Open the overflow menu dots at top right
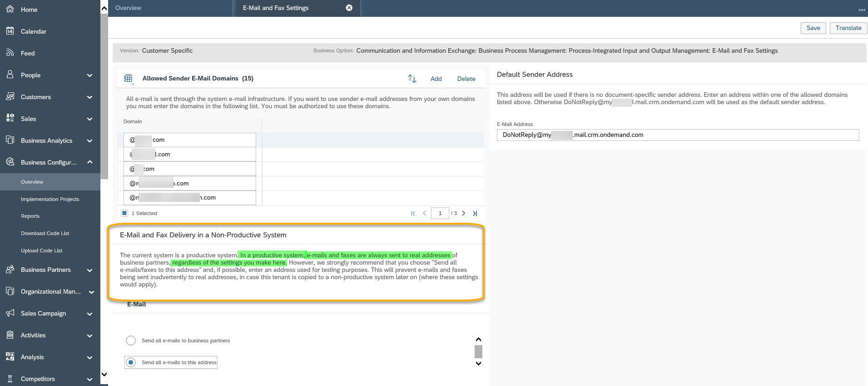This screenshot has width=868, height=386. [x=862, y=10]
